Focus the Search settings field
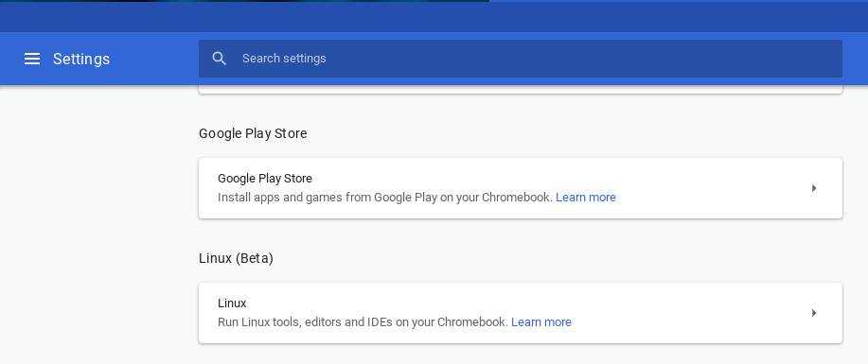Screen dimensions: 868x364 (x=521, y=59)
